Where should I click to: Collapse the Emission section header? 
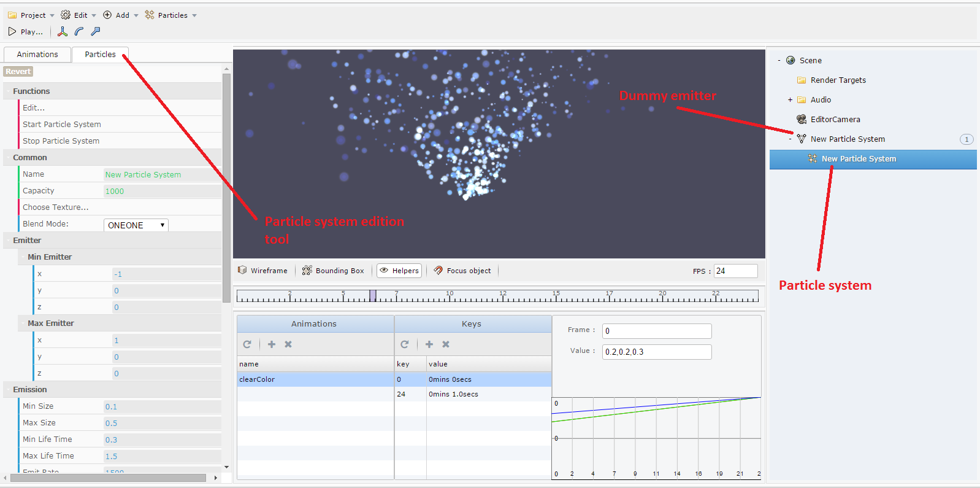112,389
